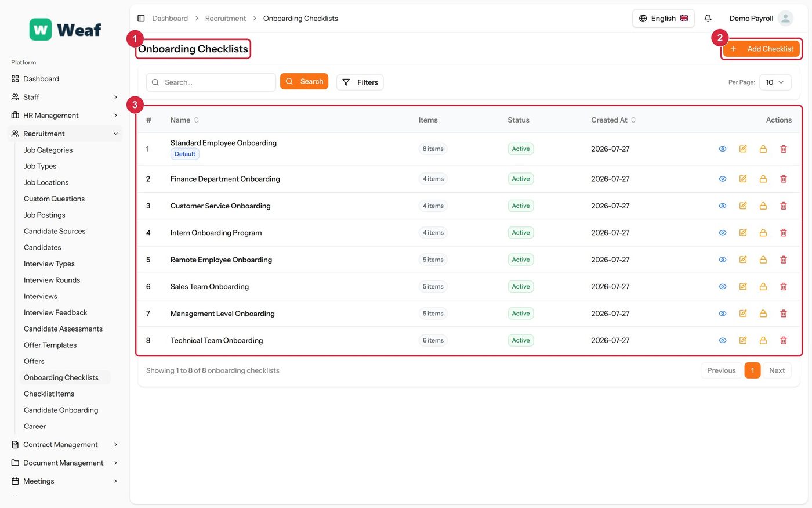This screenshot has width=812, height=508.
Task: Delete the Remote Employee Onboarding checklist
Action: point(784,260)
